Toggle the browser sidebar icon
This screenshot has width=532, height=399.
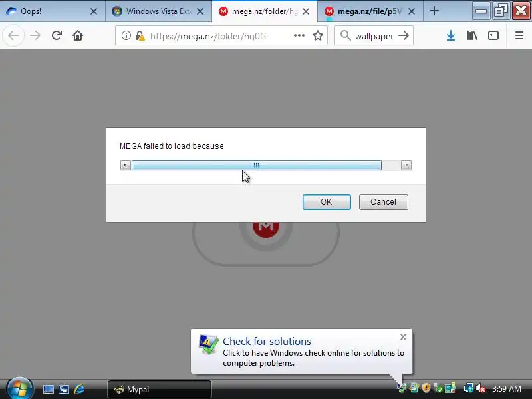coord(493,35)
